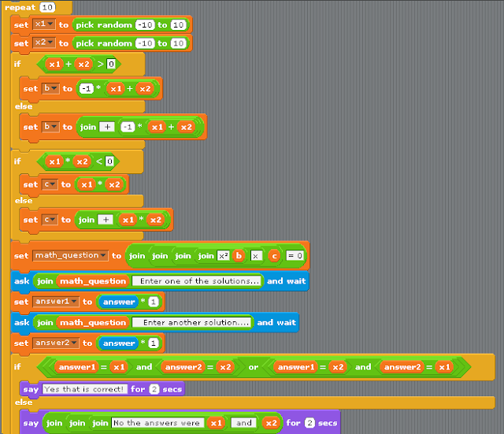Viewport: 504px width, 434px height.
Task: Open the math_question variable dropdown
Action: click(x=70, y=255)
